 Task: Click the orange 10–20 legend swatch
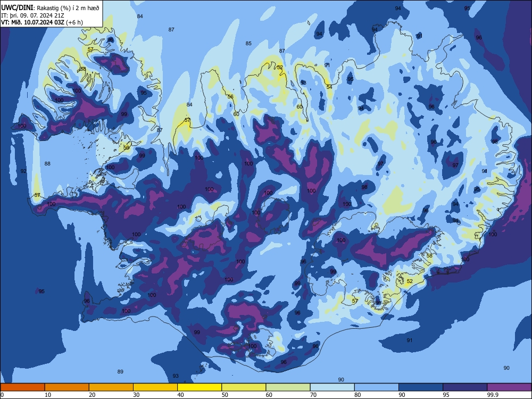67,387
